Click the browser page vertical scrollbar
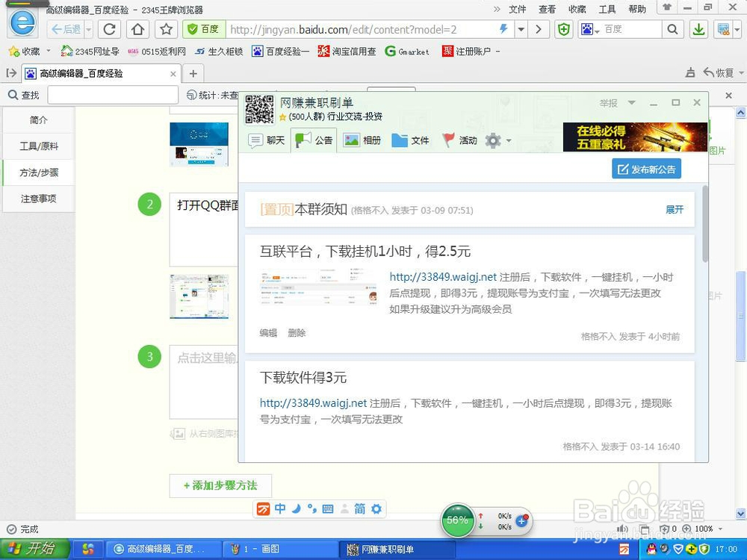The height and width of the screenshot is (560, 747). (x=740, y=316)
